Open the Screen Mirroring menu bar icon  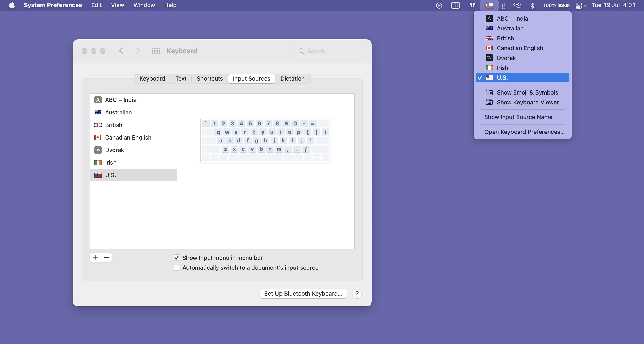tap(455, 5)
